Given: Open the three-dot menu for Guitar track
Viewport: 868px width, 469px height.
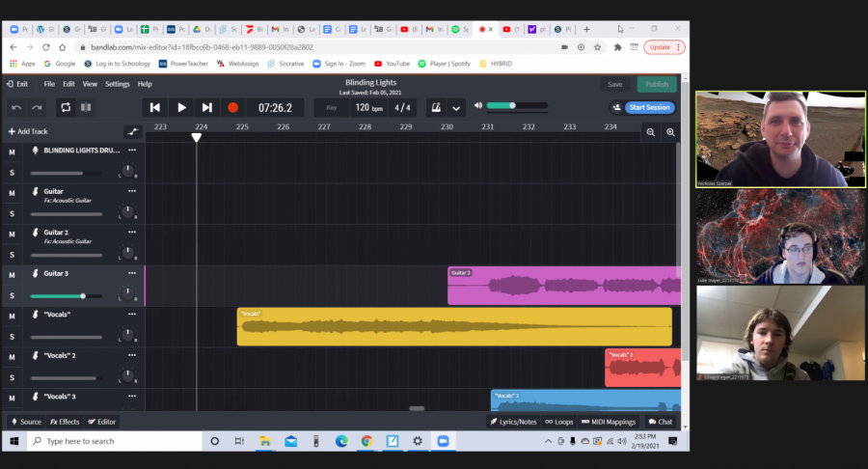Looking at the screenshot, I should pos(132,191).
